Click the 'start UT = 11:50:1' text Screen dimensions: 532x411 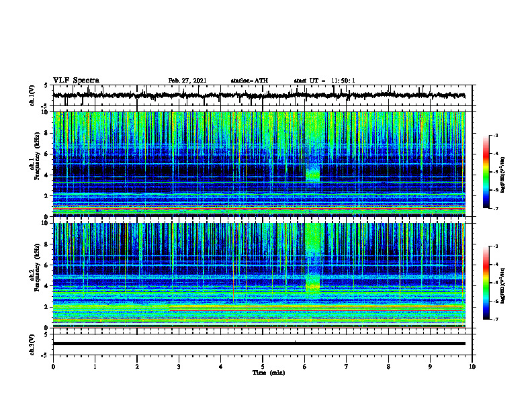324,81
